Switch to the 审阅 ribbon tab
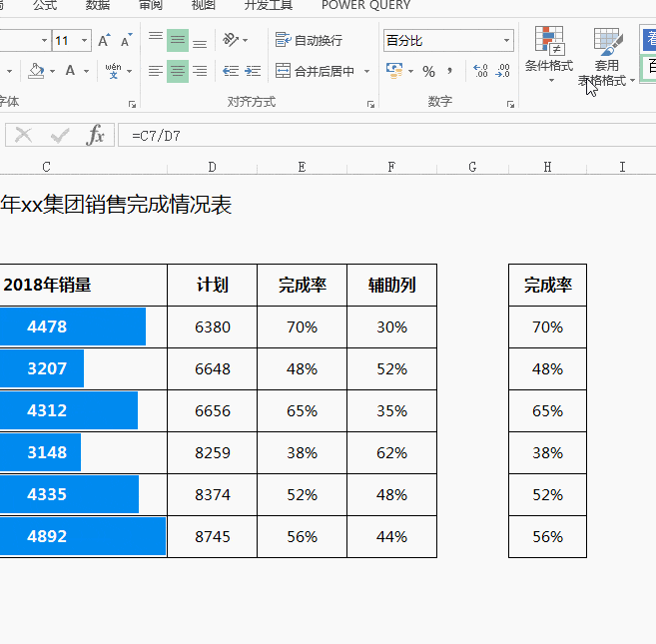 pyautogui.click(x=150, y=5)
